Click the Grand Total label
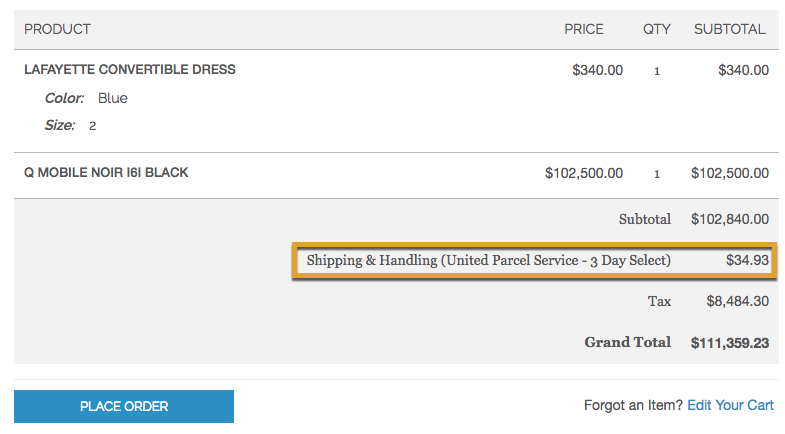Image resolution: width=785 pixels, height=434 pixels. coord(627,342)
